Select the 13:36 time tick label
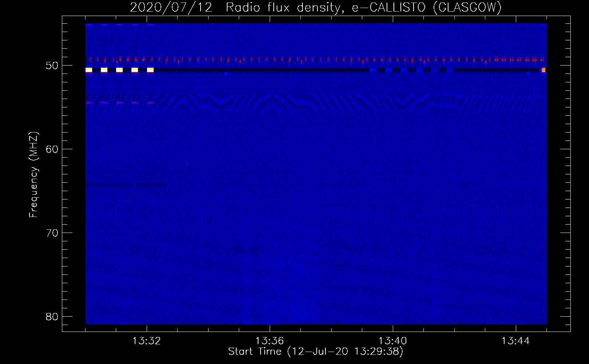 (270, 341)
